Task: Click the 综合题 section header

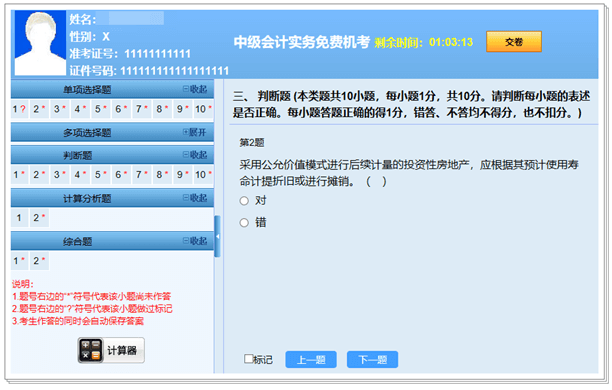Action: pyautogui.click(x=112, y=241)
